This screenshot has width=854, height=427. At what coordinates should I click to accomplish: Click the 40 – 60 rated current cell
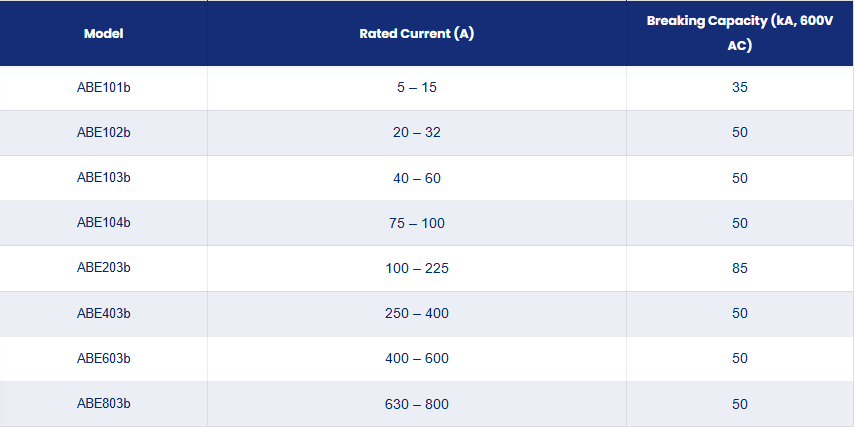pyautogui.click(x=417, y=178)
